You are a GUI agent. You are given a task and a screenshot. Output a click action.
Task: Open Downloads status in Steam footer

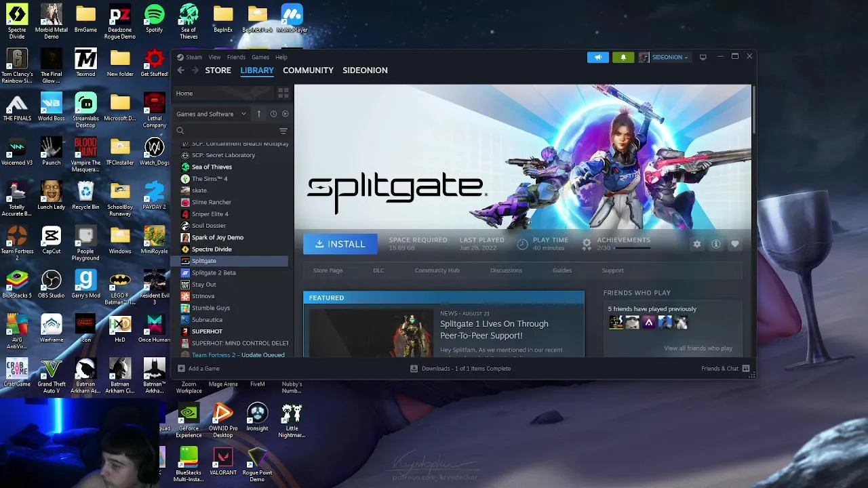(460, 369)
